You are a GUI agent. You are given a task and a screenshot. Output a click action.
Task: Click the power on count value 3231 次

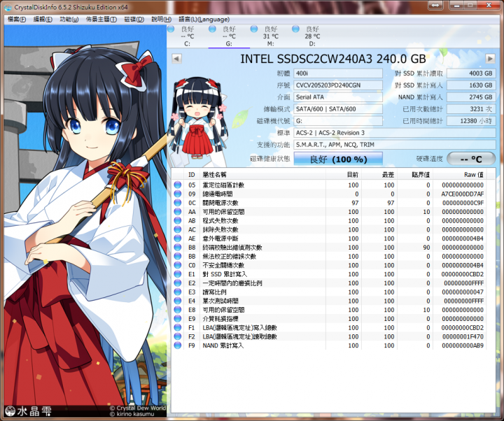click(x=471, y=109)
